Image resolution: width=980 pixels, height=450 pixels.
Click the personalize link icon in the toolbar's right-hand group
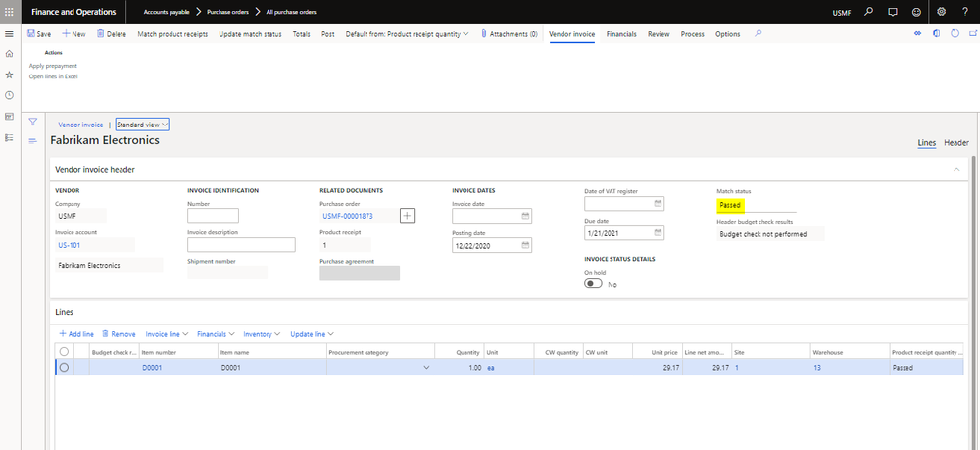tap(917, 33)
